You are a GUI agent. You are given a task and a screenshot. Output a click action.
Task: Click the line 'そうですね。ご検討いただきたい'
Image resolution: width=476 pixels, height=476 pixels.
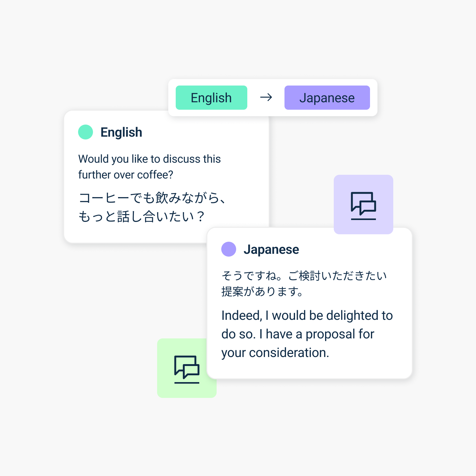pos(304,275)
